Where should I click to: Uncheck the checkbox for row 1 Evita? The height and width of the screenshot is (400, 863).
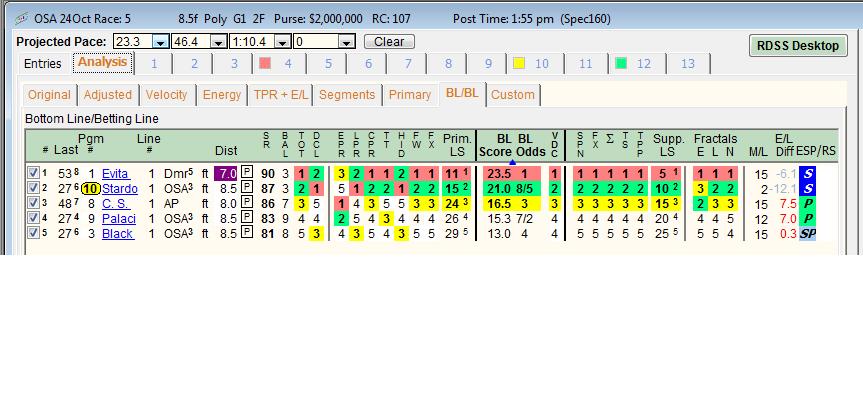point(33,174)
